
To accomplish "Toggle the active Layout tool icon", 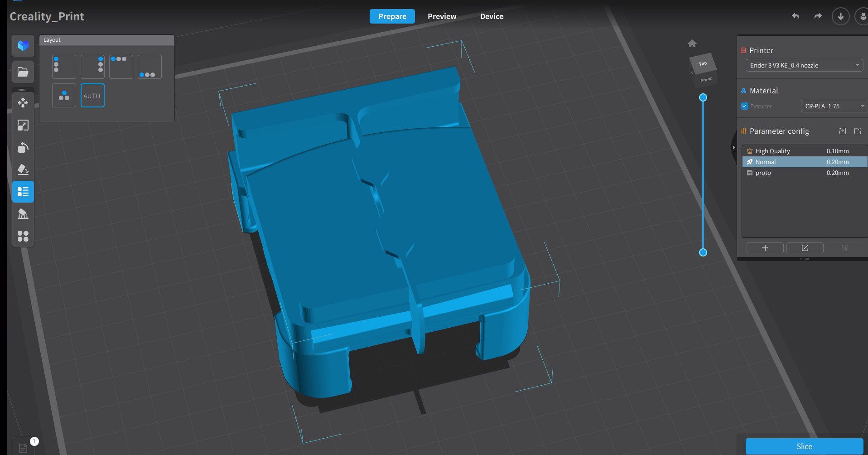I will tap(23, 192).
